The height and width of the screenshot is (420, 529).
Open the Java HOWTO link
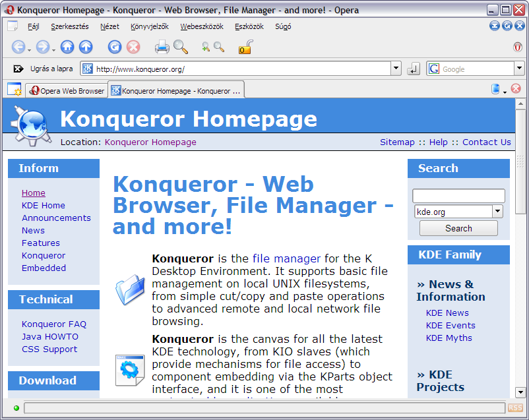point(50,337)
